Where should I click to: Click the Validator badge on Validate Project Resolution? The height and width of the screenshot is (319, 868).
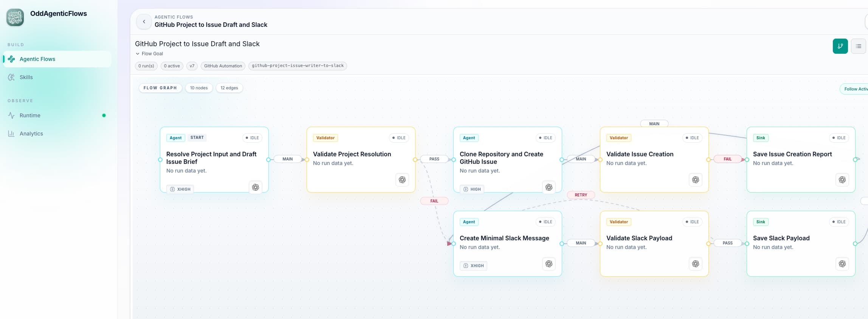click(325, 138)
